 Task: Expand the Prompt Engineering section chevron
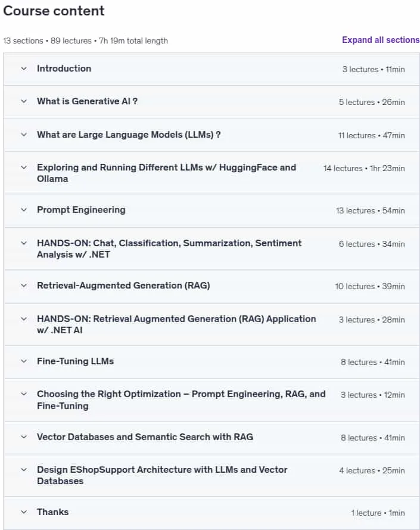(x=24, y=210)
